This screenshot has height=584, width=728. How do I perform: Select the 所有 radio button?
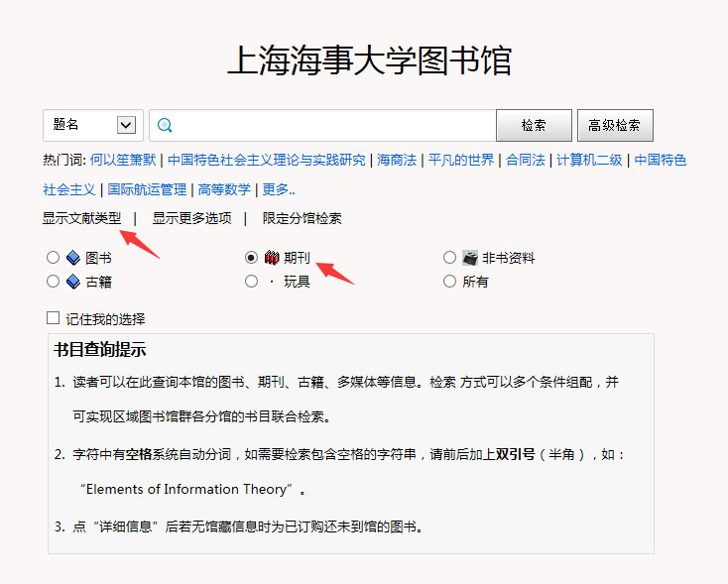pyautogui.click(x=449, y=281)
